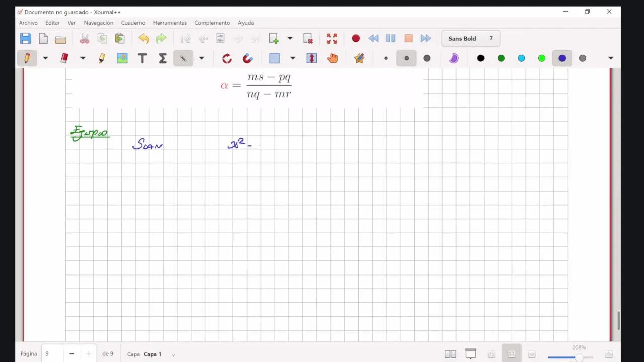Open the Archivo menu

click(28, 23)
